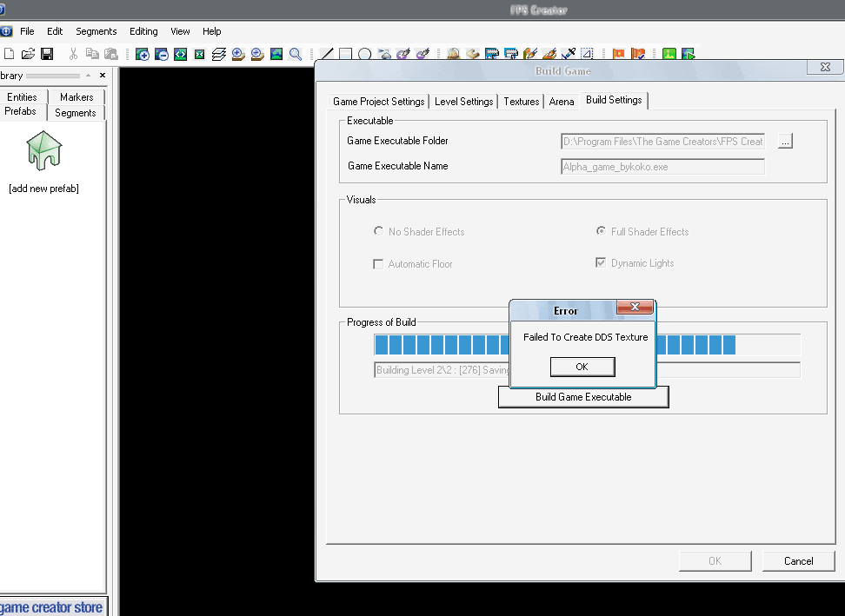Click the Game Executable Name field
Image resolution: width=845 pixels, height=616 pixels.
(x=662, y=167)
